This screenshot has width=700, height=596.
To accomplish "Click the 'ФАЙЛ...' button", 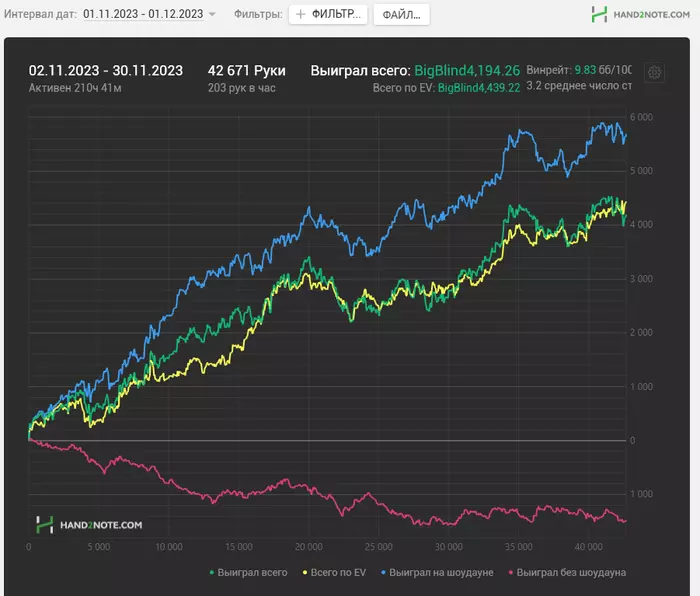I will click(401, 15).
